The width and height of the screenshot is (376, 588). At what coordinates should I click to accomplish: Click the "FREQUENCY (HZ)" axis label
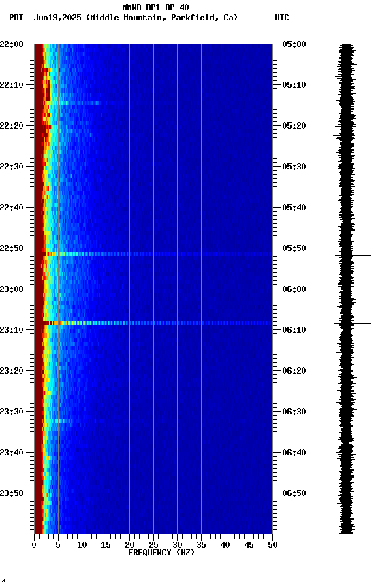point(161,553)
